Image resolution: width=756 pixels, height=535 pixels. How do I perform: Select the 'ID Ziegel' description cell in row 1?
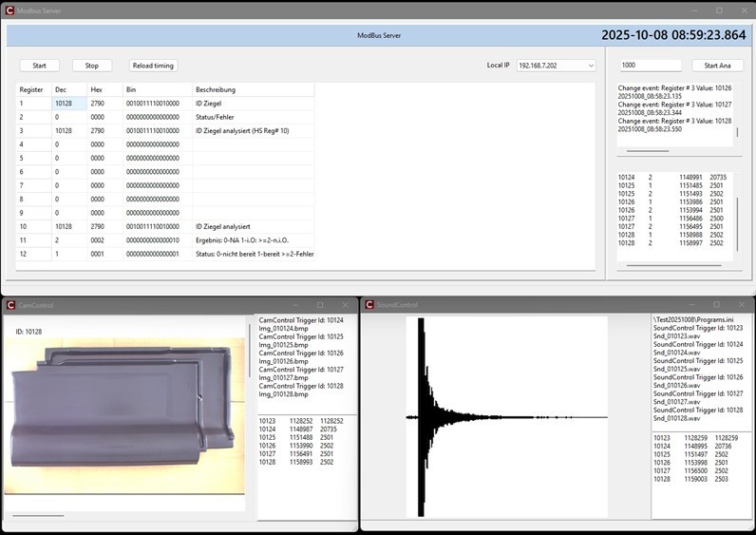pyautogui.click(x=254, y=104)
